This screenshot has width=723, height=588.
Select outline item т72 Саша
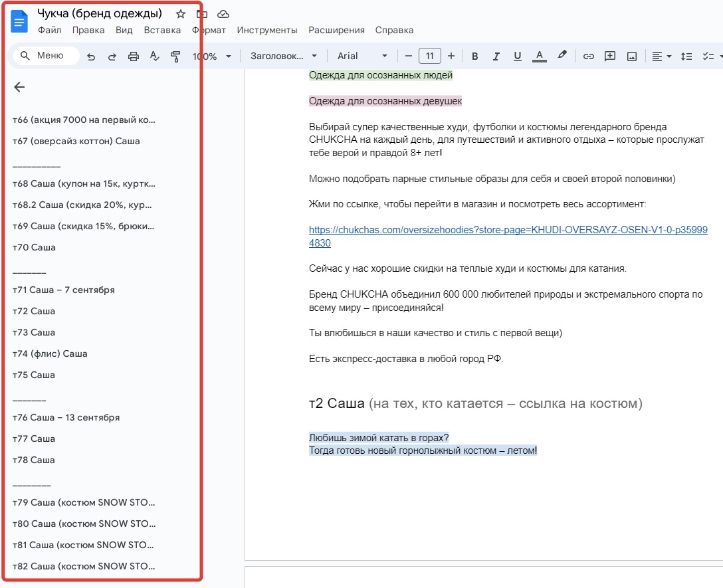[34, 312]
